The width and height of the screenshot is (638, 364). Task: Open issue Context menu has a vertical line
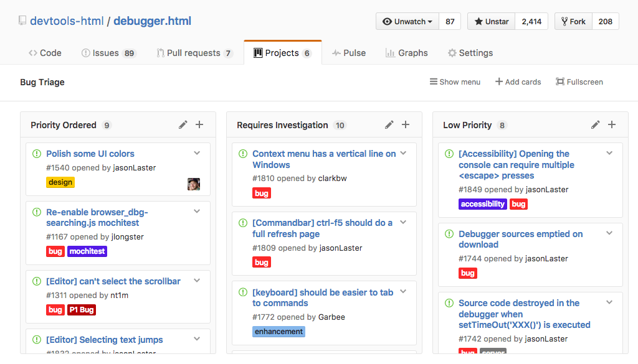coord(324,159)
